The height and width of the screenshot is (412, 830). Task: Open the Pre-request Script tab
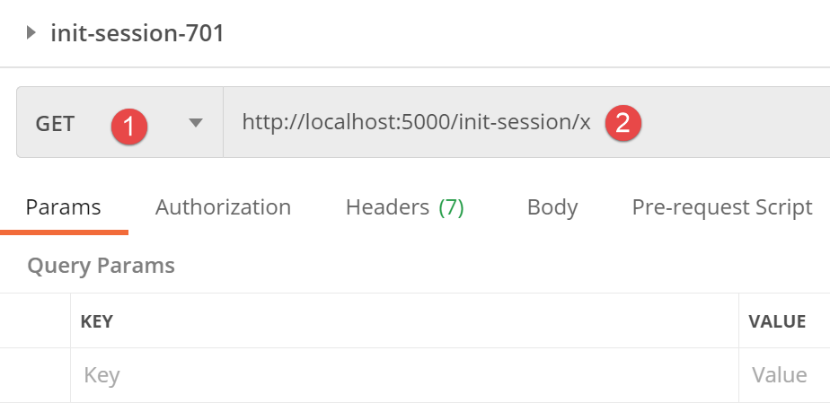tap(721, 207)
